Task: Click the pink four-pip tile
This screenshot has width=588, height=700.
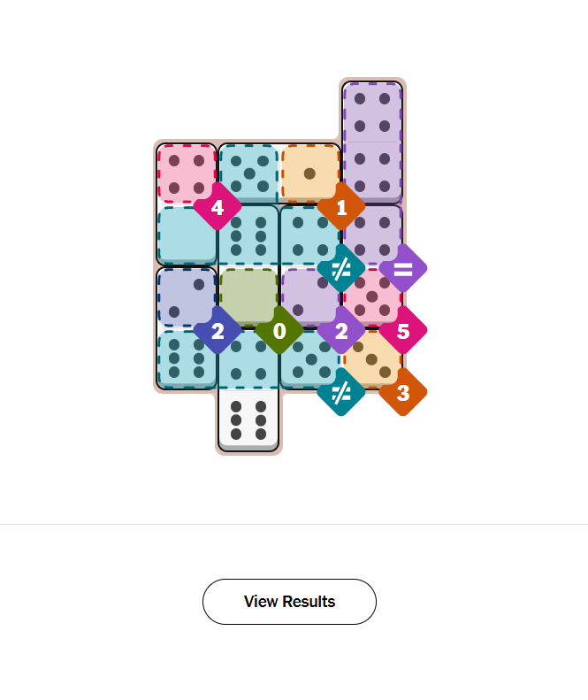Action: 186,173
